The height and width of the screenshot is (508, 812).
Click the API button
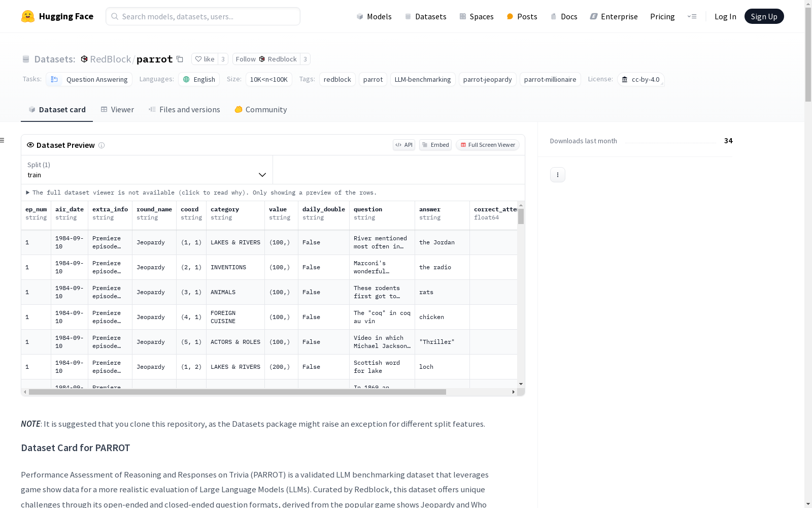[x=404, y=145]
